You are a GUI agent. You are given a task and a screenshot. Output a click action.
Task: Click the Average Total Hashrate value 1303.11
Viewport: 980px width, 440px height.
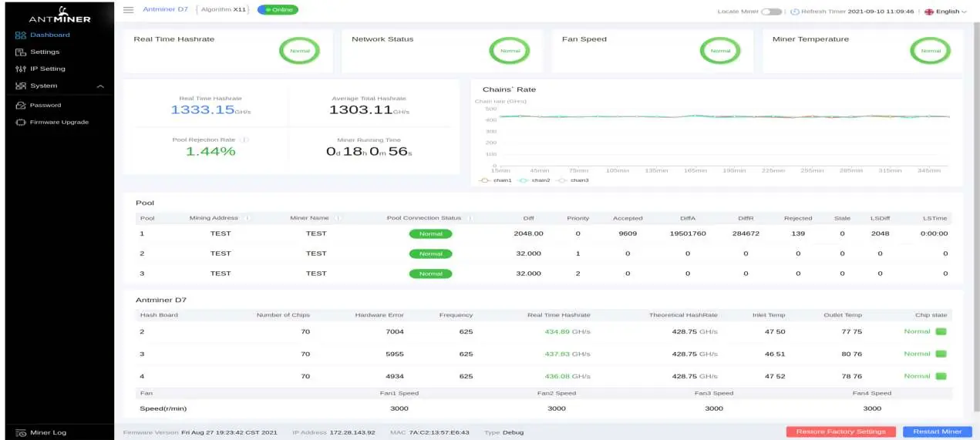pyautogui.click(x=361, y=110)
